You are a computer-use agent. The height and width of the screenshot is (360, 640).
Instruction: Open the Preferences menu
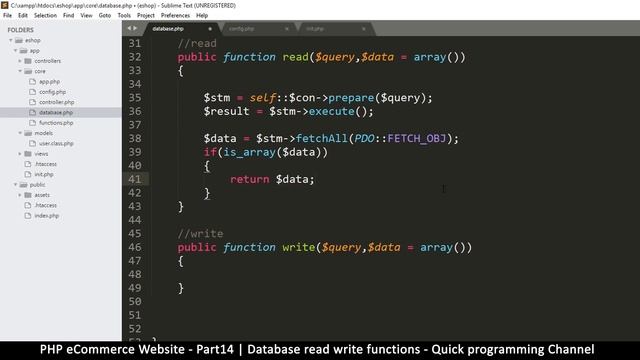tap(176, 16)
